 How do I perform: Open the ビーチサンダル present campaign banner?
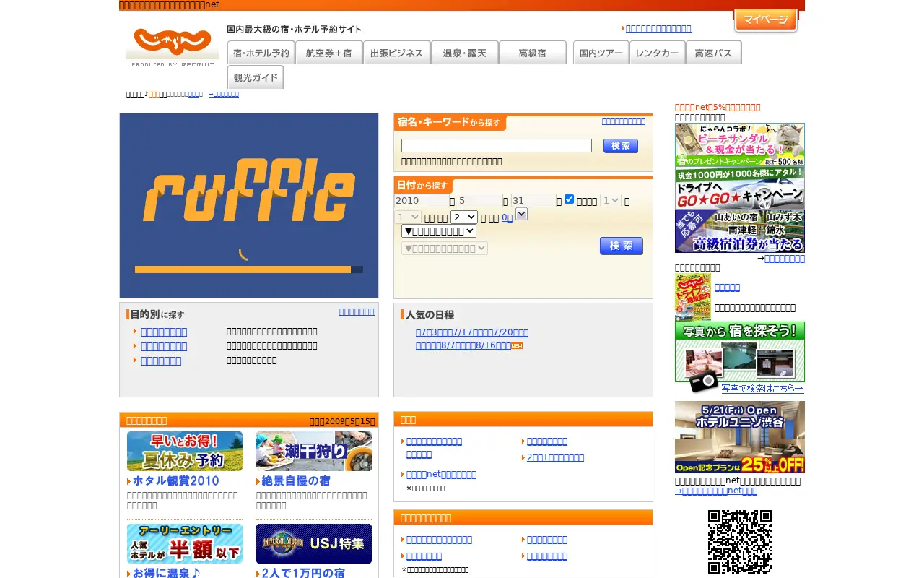coord(740,145)
